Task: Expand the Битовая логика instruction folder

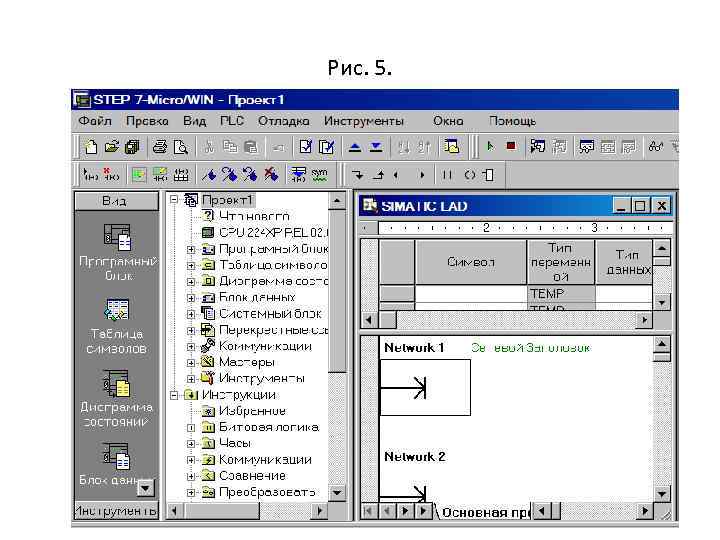Action: (191, 428)
